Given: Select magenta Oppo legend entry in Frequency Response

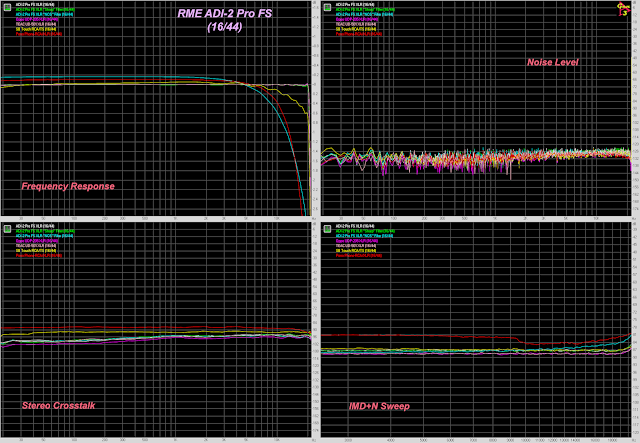Looking at the screenshot, I should [37, 19].
